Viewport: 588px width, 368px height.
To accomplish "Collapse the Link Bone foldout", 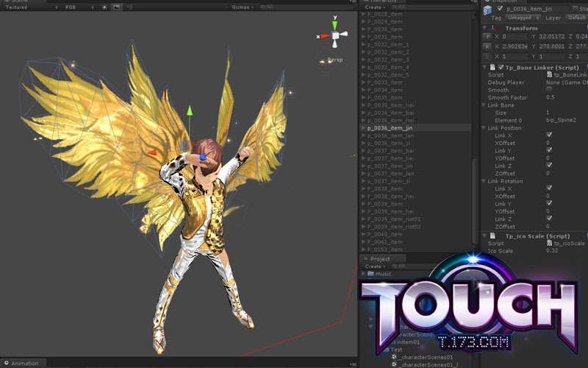I will coord(484,105).
